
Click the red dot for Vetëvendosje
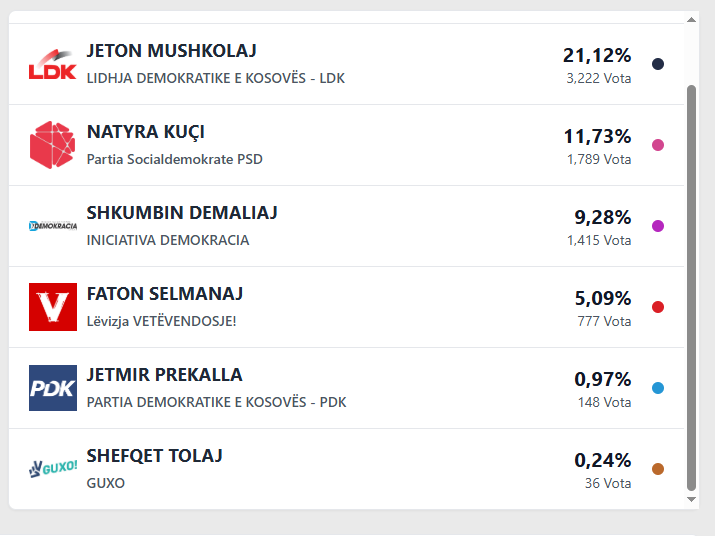tap(658, 307)
